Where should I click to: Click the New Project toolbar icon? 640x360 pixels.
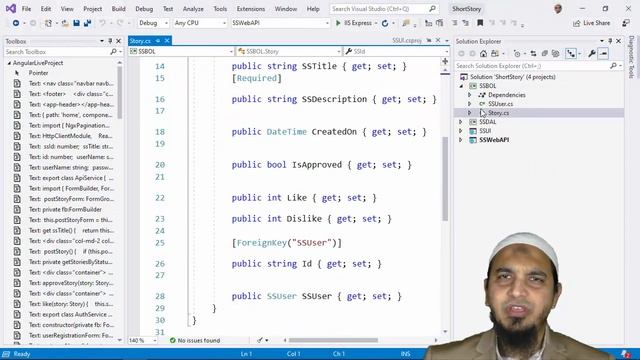[48, 23]
